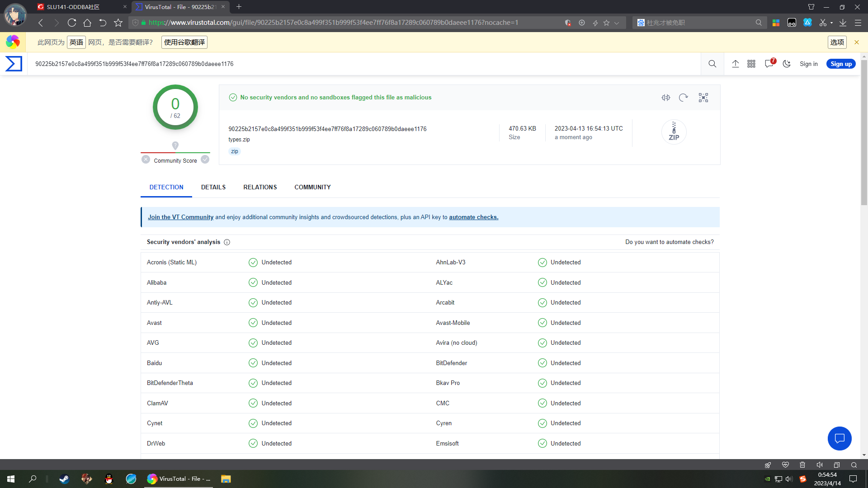Open the apps grid icon
Screen dimensions: 868x488
751,64
